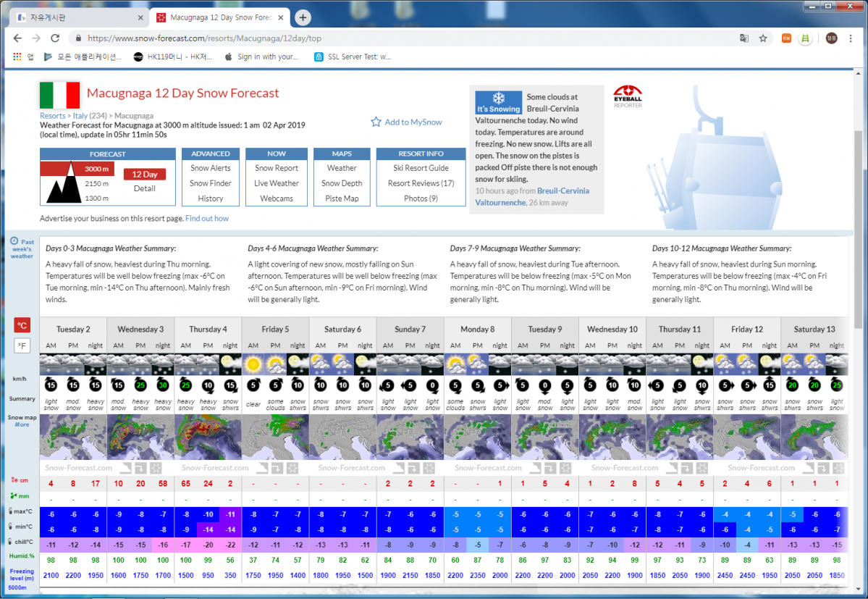Click More under Snow map
The width and height of the screenshot is (868, 599).
[22, 424]
